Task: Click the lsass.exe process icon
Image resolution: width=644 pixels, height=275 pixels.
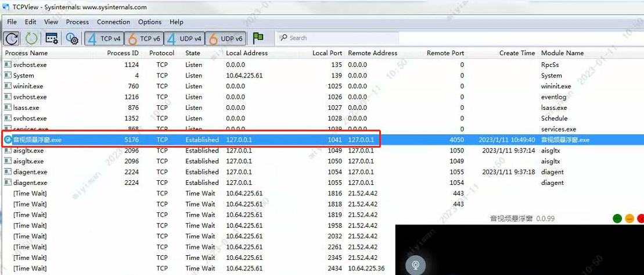Action: tap(8, 108)
